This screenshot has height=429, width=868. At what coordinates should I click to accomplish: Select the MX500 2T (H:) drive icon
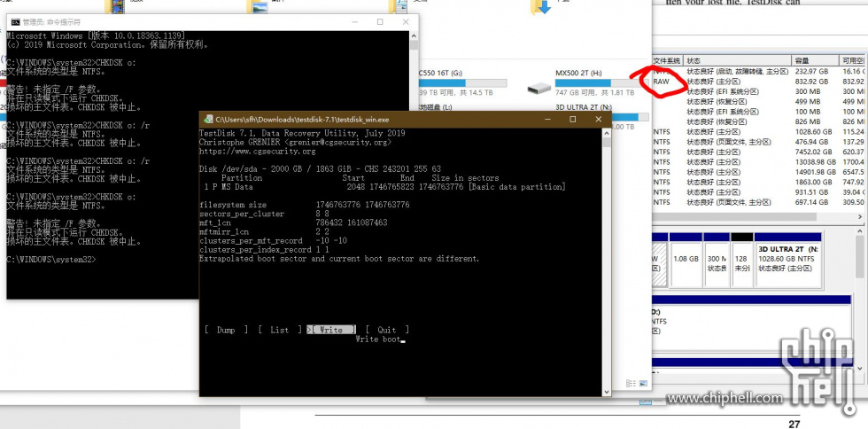tap(539, 88)
